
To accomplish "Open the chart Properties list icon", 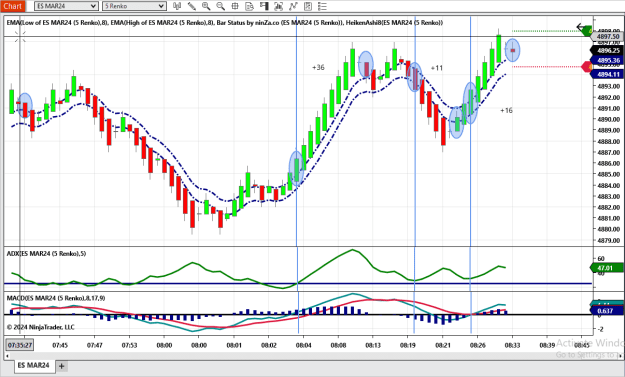I will 322,6.
